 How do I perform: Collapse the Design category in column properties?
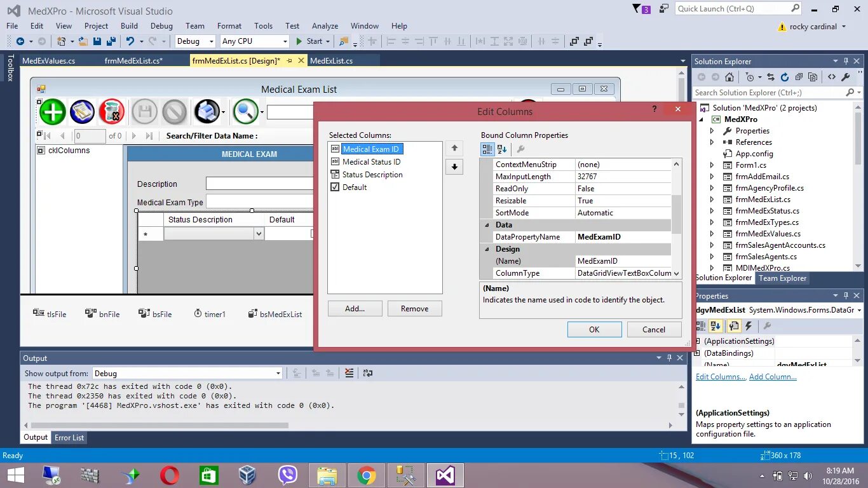[487, 249]
